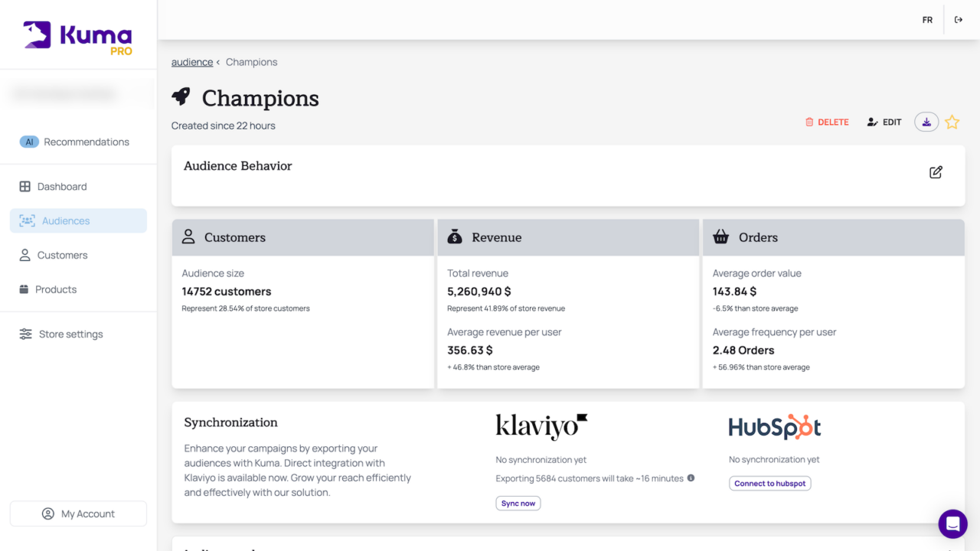Click DELETE to remove this audience

coord(827,122)
